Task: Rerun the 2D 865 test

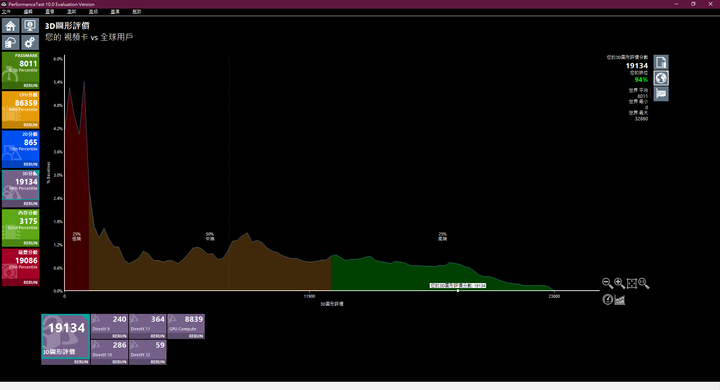Action: click(30, 164)
